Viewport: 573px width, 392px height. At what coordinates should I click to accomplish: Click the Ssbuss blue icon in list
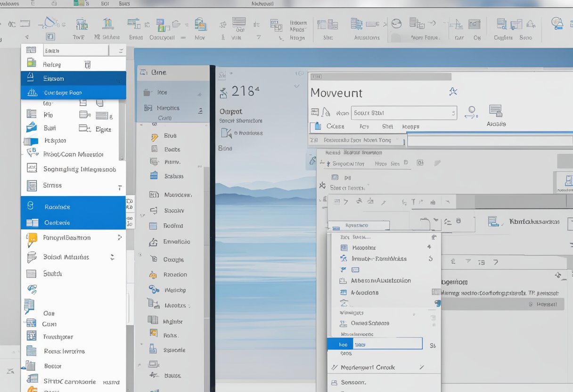coord(154,176)
